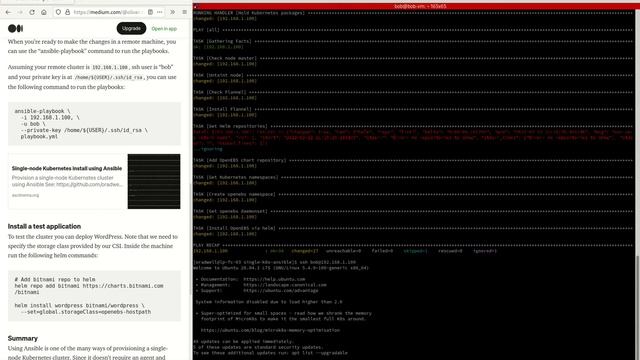Click the '# Add bitnami repo to helm' comment
The image size is (640, 360).
pos(55,280)
